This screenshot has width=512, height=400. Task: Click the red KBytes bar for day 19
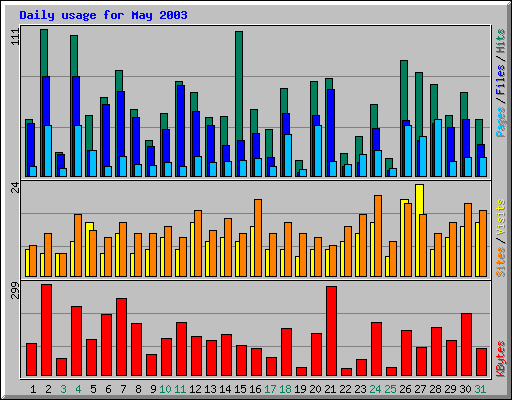(301, 371)
